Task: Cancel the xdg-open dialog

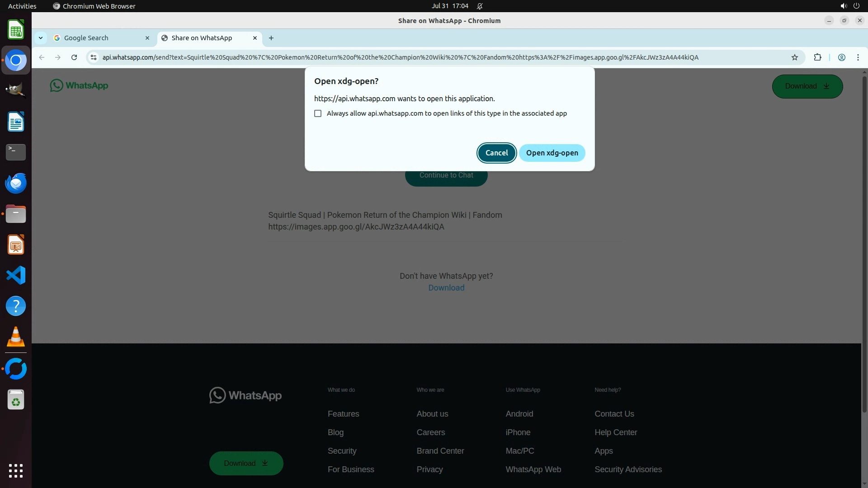Action: click(x=496, y=153)
